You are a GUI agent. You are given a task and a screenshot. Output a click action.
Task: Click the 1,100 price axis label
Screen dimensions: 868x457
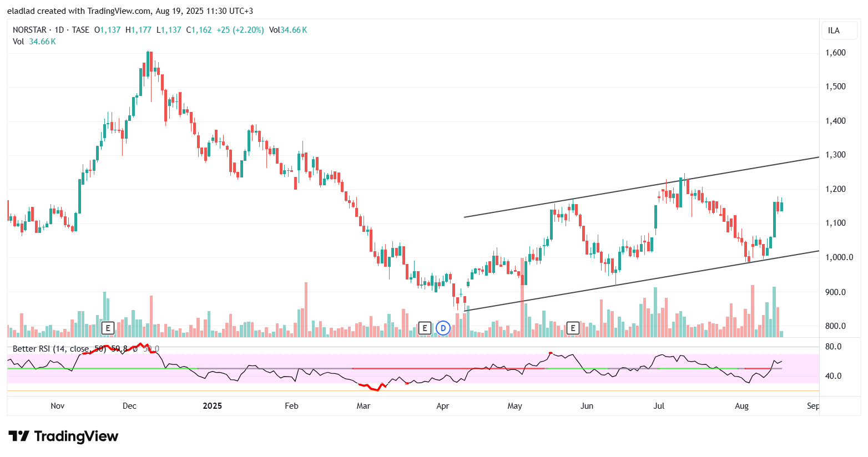click(x=835, y=223)
